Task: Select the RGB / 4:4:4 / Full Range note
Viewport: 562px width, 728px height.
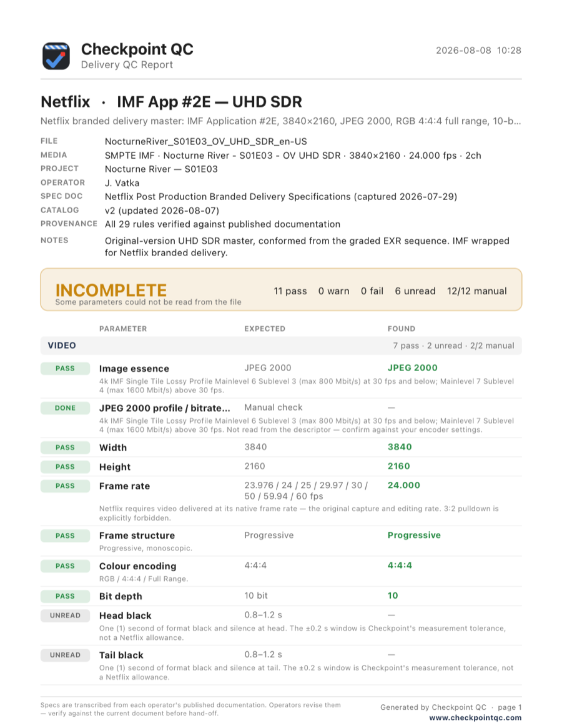Action: pyautogui.click(x=144, y=579)
